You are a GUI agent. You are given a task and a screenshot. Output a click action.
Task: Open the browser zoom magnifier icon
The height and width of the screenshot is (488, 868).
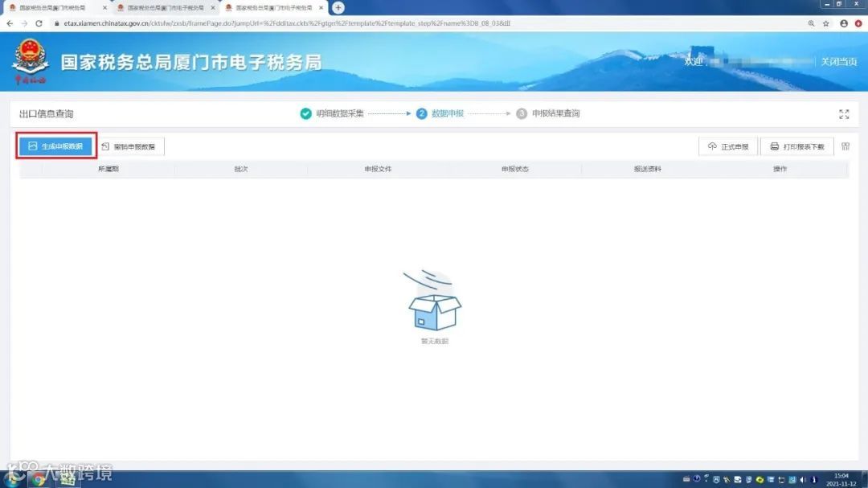point(811,23)
